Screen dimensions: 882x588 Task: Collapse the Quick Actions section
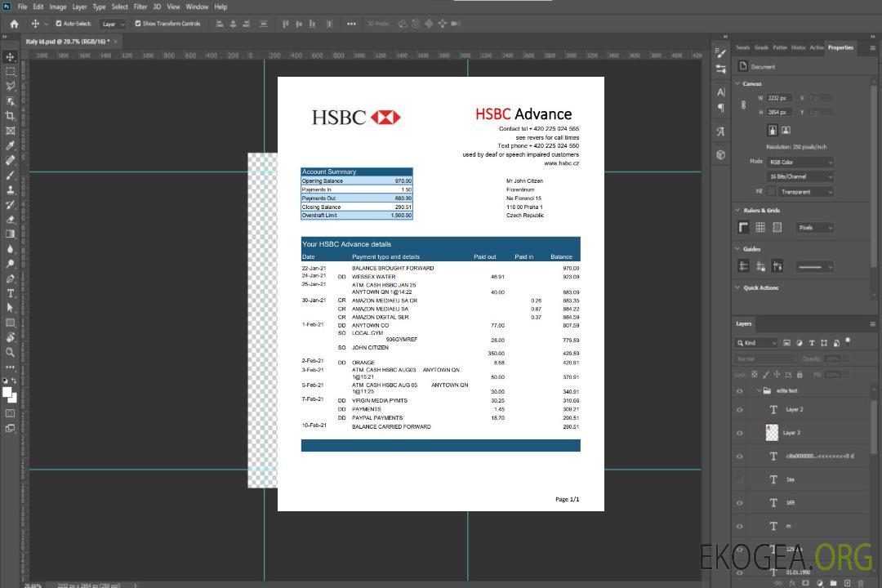tap(737, 287)
